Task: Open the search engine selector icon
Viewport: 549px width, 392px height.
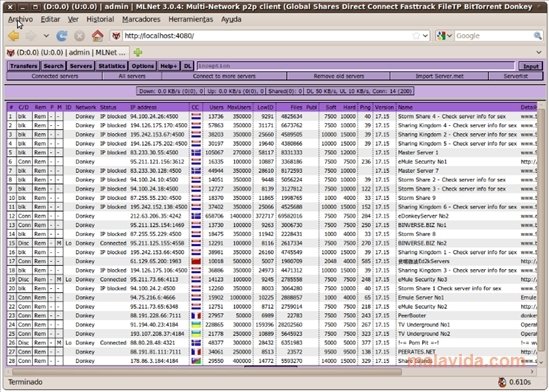Action: tap(444, 36)
